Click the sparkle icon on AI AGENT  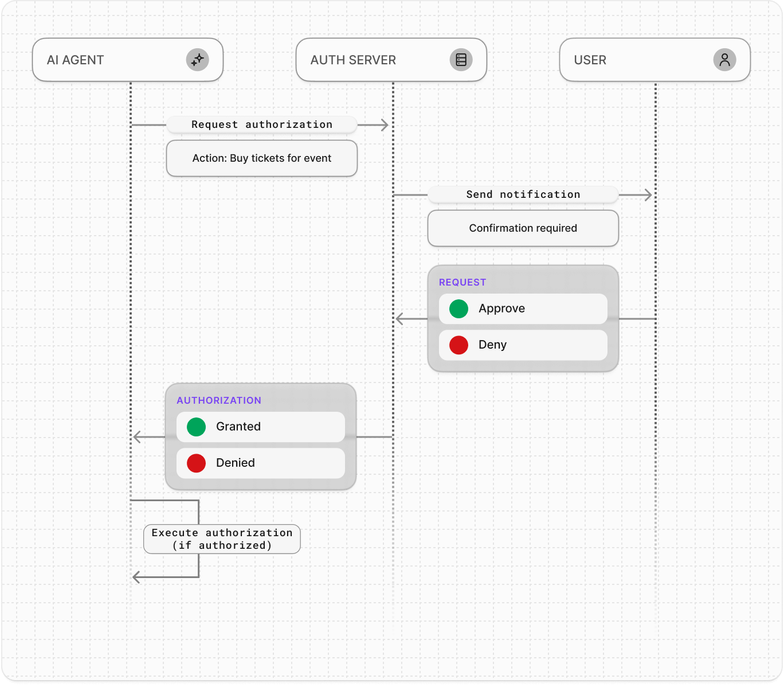pyautogui.click(x=198, y=59)
